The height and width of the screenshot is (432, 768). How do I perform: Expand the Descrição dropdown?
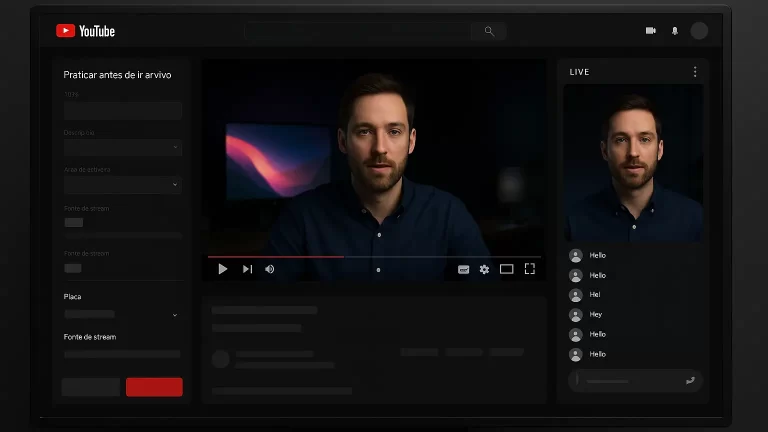[x=123, y=148]
